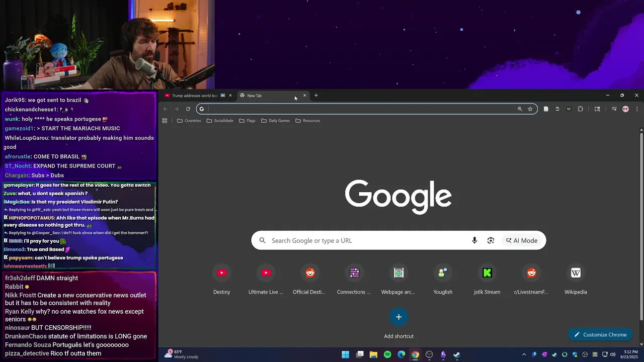
Task: Open Microsoft Edge from the taskbar
Action: [x=401, y=354]
